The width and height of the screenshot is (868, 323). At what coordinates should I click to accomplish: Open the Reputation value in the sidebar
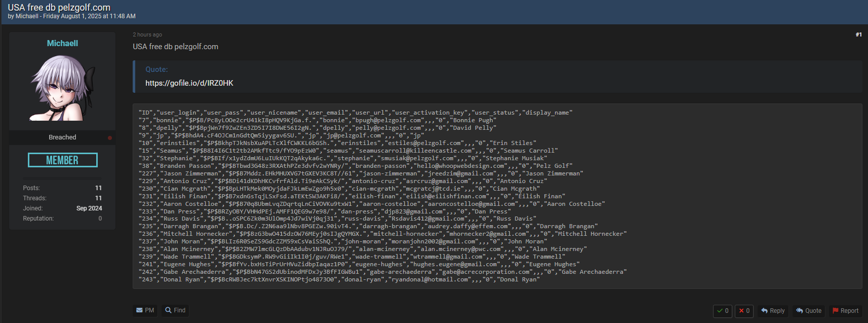100,219
